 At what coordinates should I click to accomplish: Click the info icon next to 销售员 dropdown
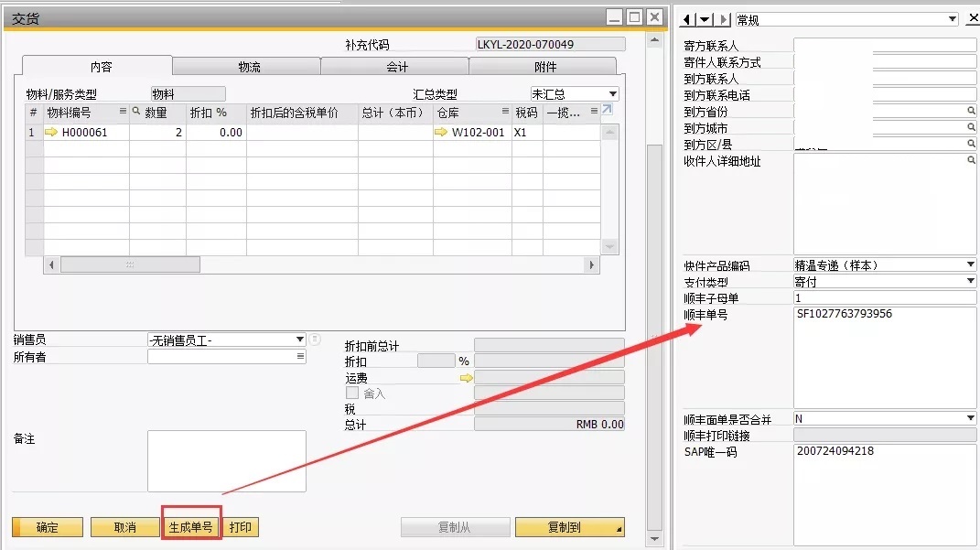(x=315, y=340)
